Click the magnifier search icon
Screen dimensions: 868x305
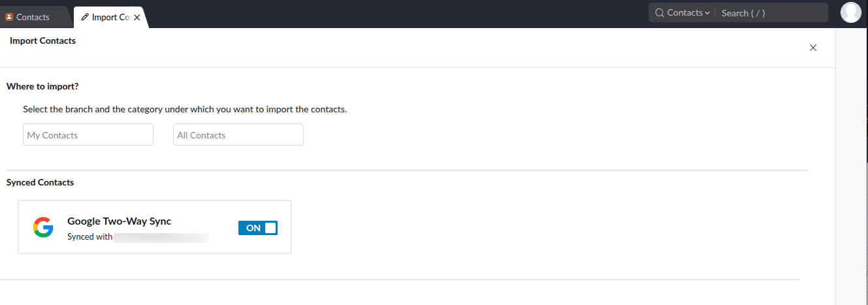[660, 13]
